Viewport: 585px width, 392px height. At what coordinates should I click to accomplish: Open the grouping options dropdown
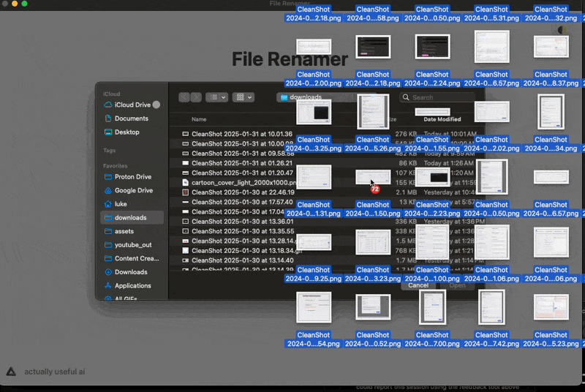point(244,97)
